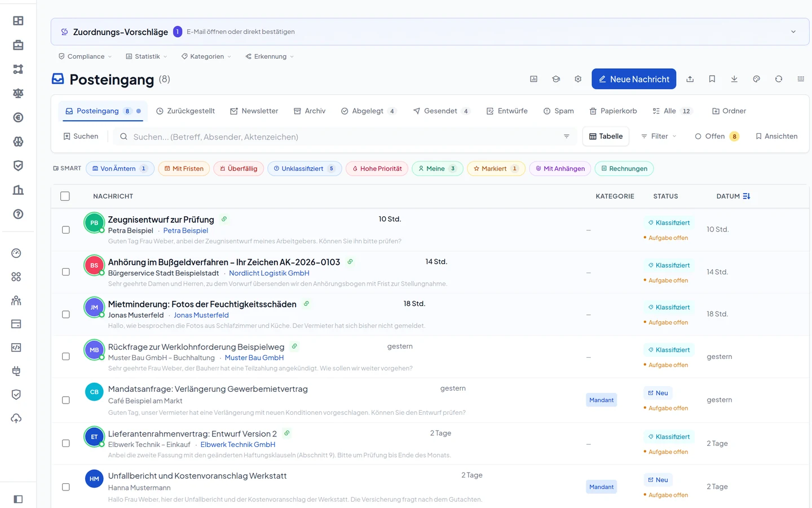This screenshot has width=812, height=508.
Task: Select all messages with the header checkbox
Action: point(65,196)
